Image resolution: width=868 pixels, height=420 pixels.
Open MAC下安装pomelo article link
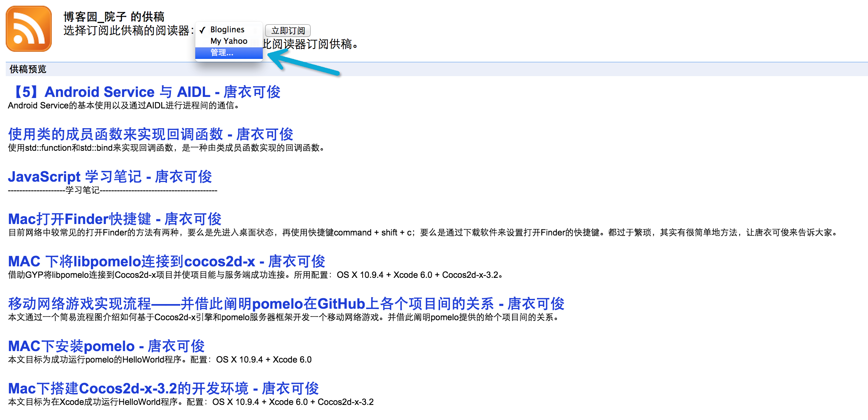[106, 346]
